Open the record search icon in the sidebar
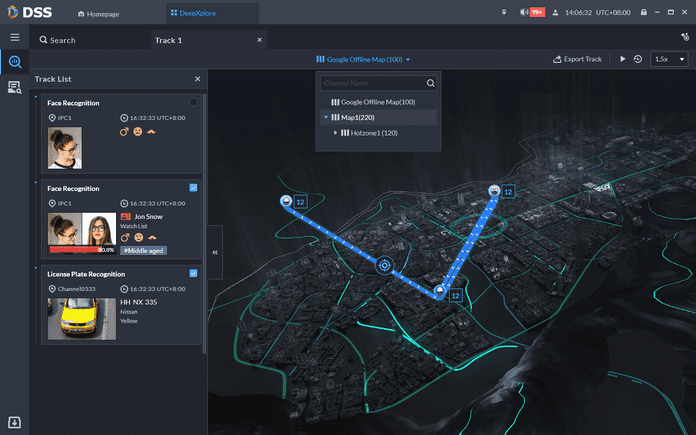The image size is (696, 435). [x=15, y=87]
